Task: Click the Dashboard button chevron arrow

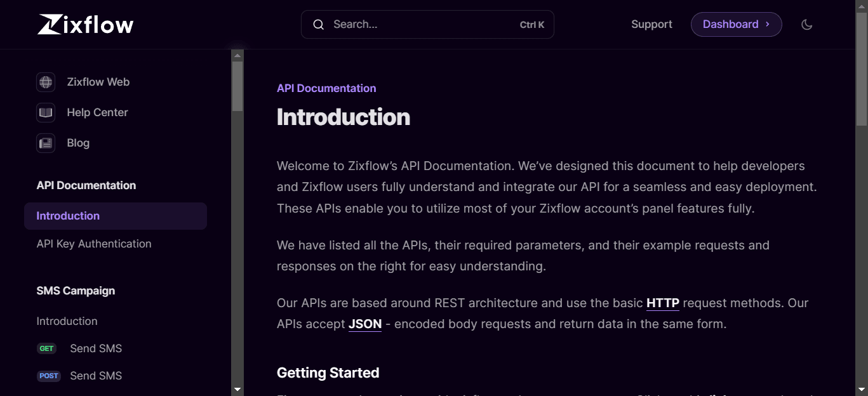Action: (768, 24)
